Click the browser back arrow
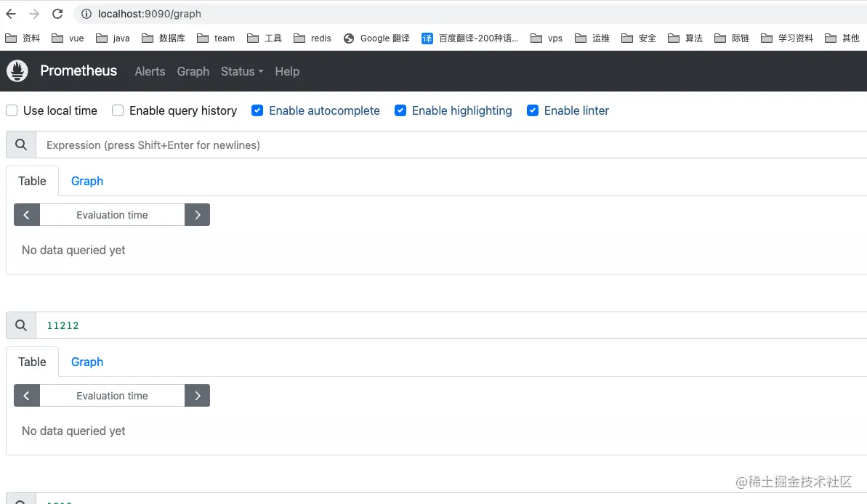The width and height of the screenshot is (867, 504). coord(11,14)
